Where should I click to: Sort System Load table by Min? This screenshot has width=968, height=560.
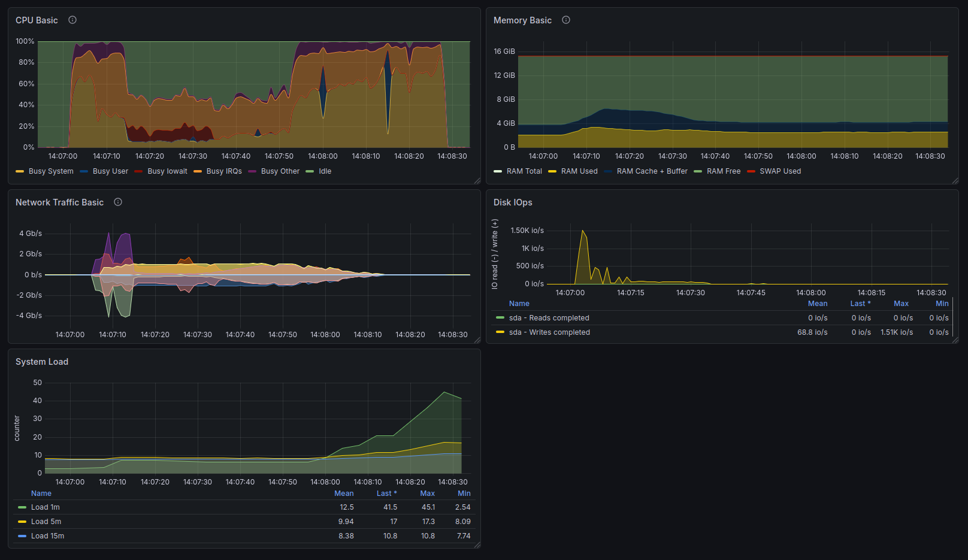point(464,494)
